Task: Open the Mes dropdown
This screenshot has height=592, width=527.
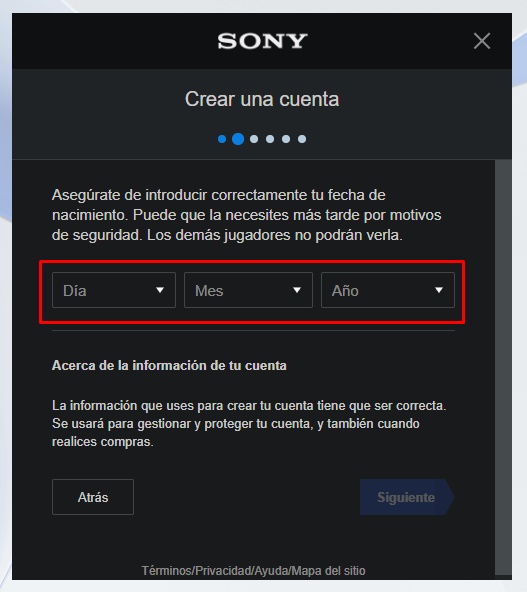Action: tap(248, 290)
